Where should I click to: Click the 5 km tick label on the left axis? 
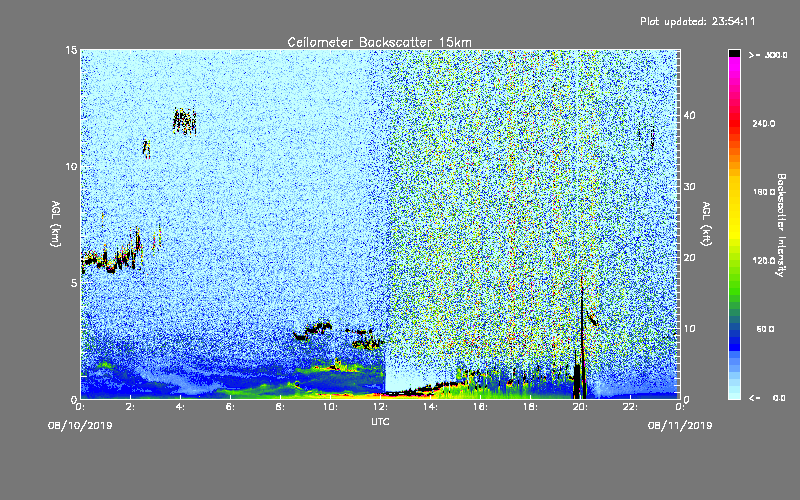74,283
